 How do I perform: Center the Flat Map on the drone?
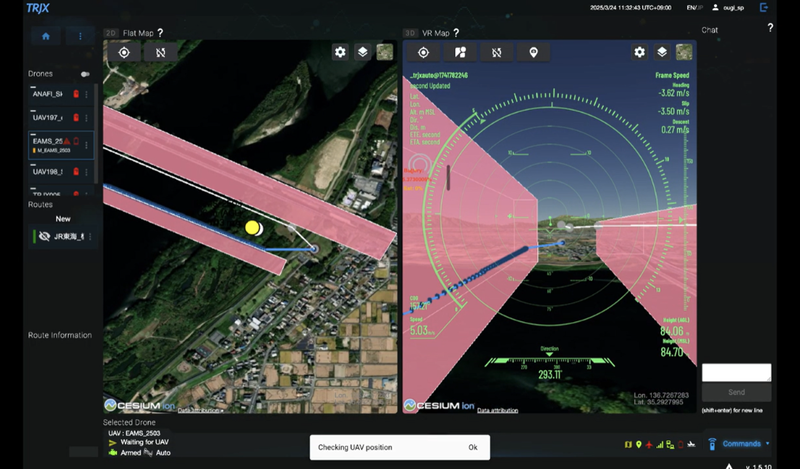click(x=124, y=52)
